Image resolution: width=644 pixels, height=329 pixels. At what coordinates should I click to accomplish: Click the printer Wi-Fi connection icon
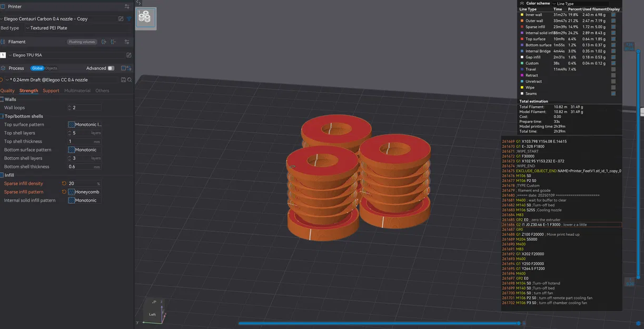[129, 18]
